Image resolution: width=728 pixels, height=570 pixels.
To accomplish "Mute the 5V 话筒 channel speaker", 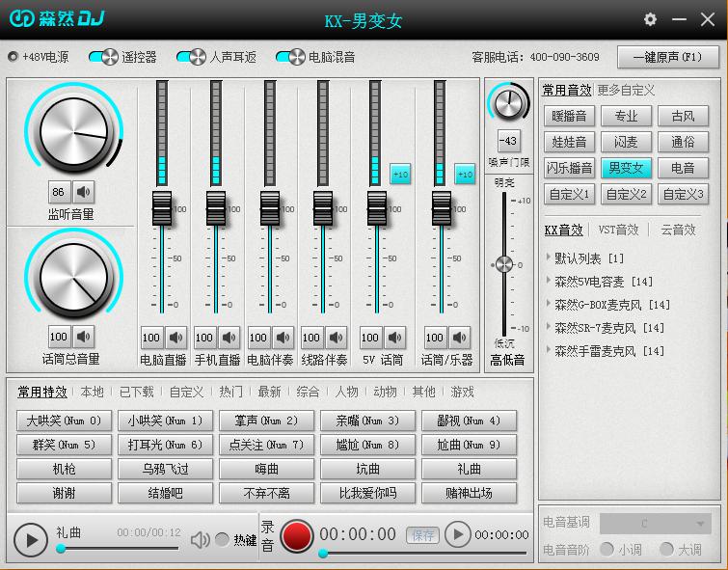I will 394,338.
